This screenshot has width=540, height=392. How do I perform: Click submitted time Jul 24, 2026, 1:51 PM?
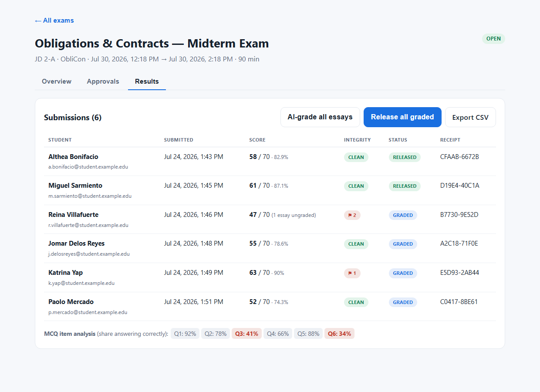coord(194,302)
